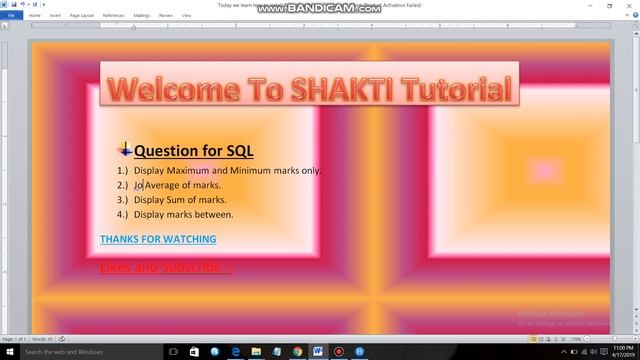Image resolution: width=640 pixels, height=360 pixels.
Task: Open Task View from taskbar
Action: (x=173, y=352)
